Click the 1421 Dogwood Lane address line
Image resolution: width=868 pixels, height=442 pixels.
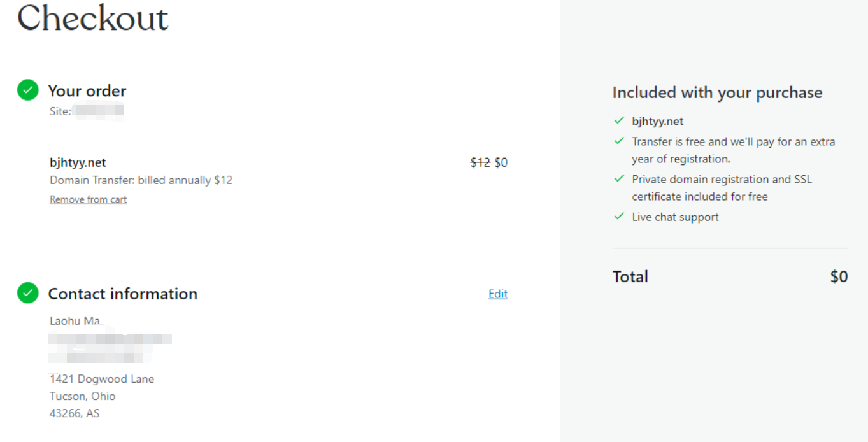point(102,379)
